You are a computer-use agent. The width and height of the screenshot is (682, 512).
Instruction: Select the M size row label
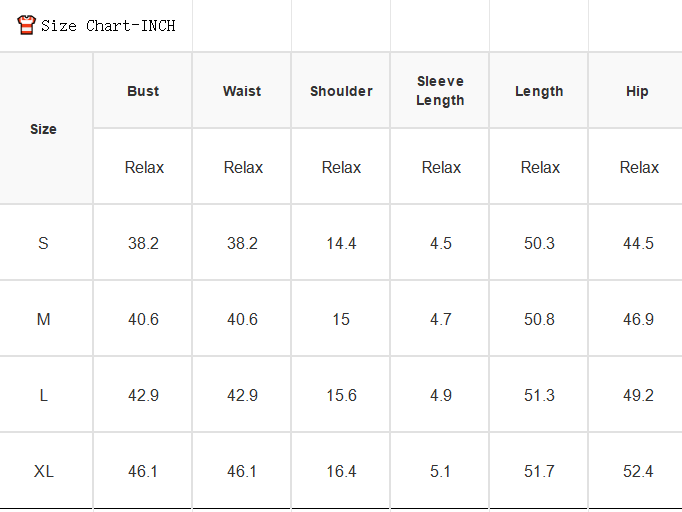coord(43,319)
